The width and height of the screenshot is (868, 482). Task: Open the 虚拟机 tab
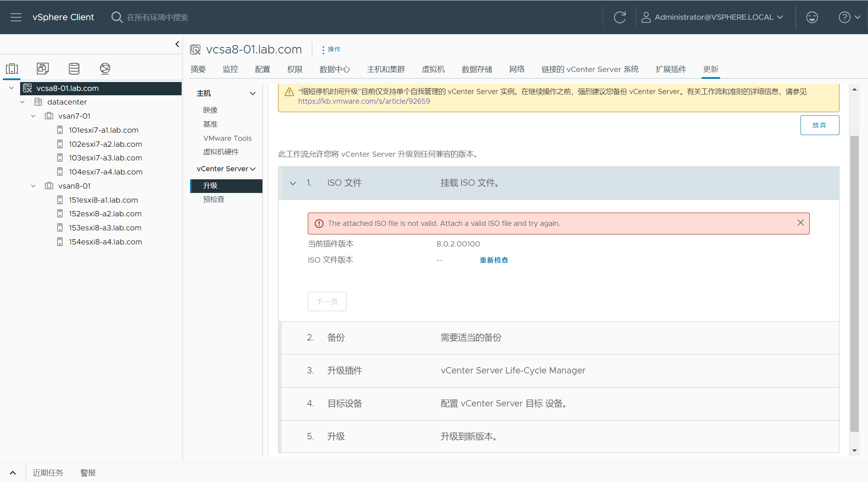pyautogui.click(x=433, y=69)
